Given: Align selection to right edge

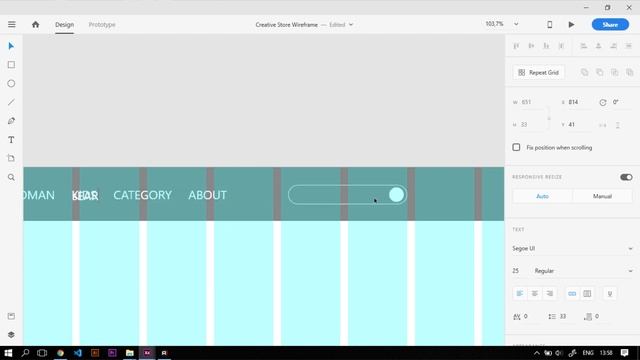Looking at the screenshot, I should coord(613,46).
